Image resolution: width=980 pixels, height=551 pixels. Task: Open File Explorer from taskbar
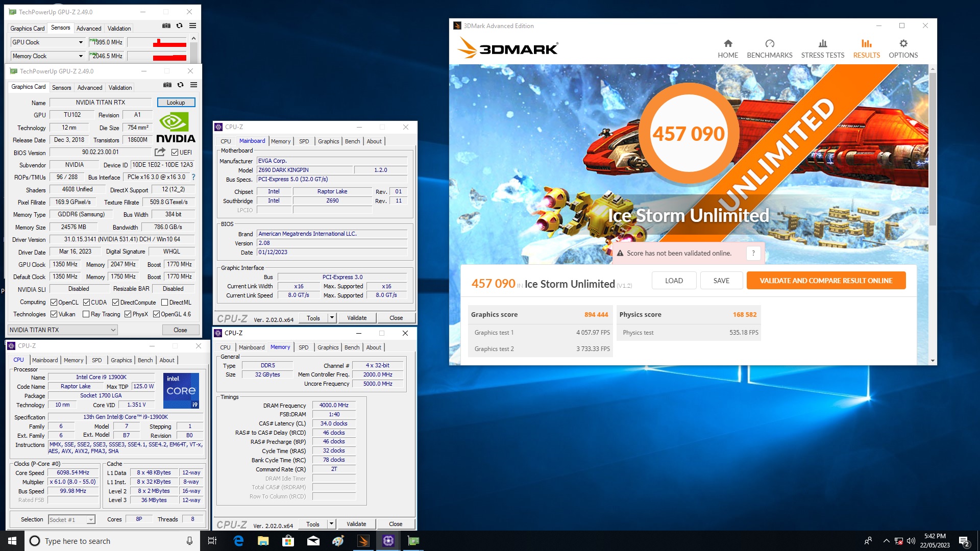tap(263, 541)
